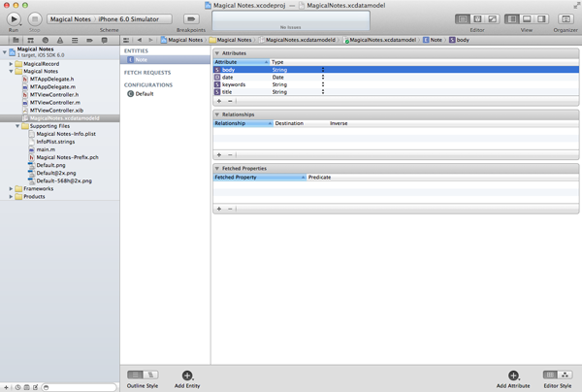Open MTViewController.m in the navigator
Screen dimensions: 582x392
tap(55, 103)
